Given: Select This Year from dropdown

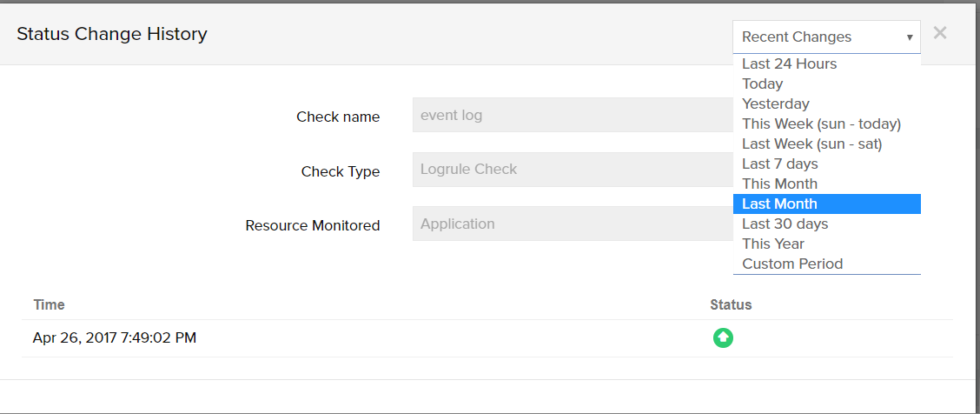Looking at the screenshot, I should coord(772,244).
